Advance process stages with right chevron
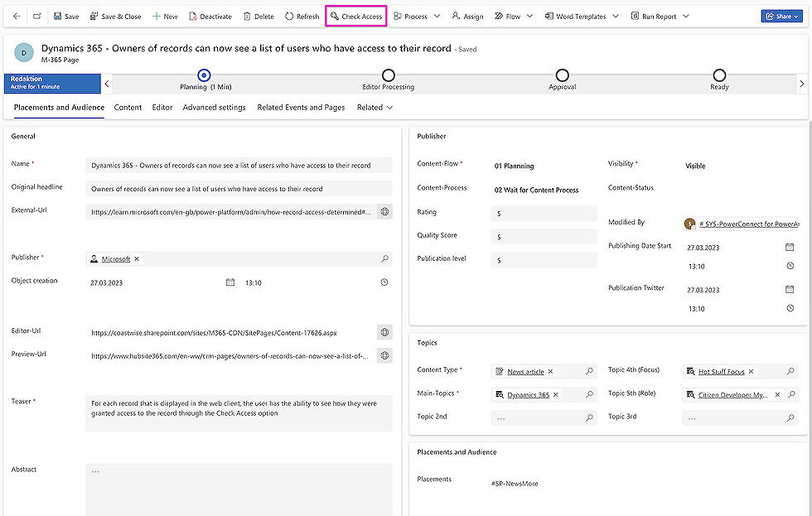This screenshot has width=812, height=516. click(x=802, y=84)
